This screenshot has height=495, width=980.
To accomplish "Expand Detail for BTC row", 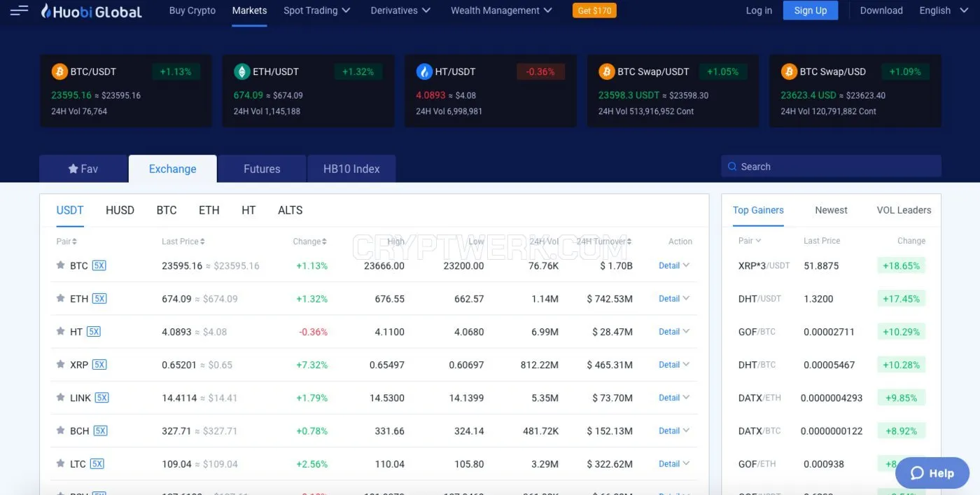I will [674, 265].
